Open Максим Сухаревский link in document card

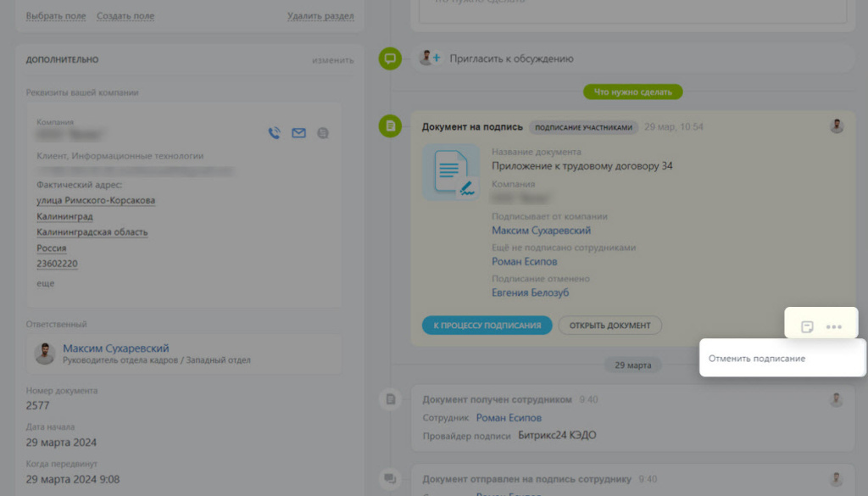point(542,231)
